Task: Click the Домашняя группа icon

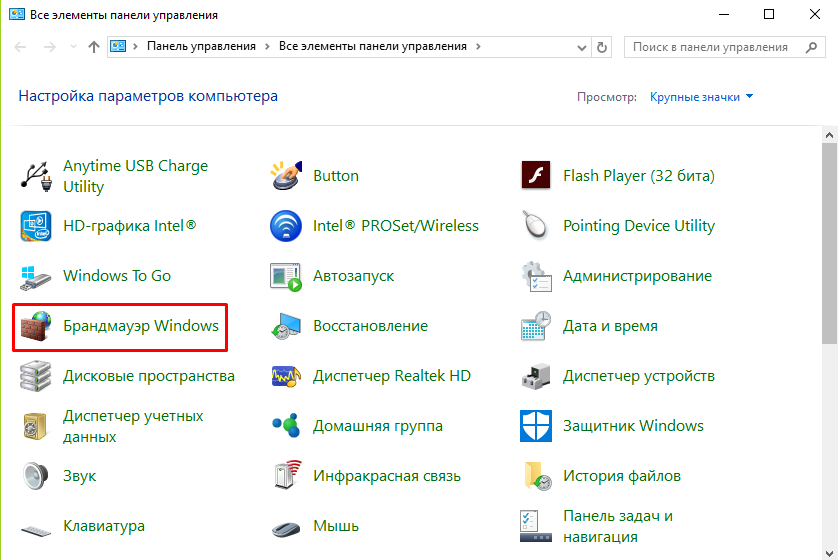Action: pyautogui.click(x=286, y=426)
